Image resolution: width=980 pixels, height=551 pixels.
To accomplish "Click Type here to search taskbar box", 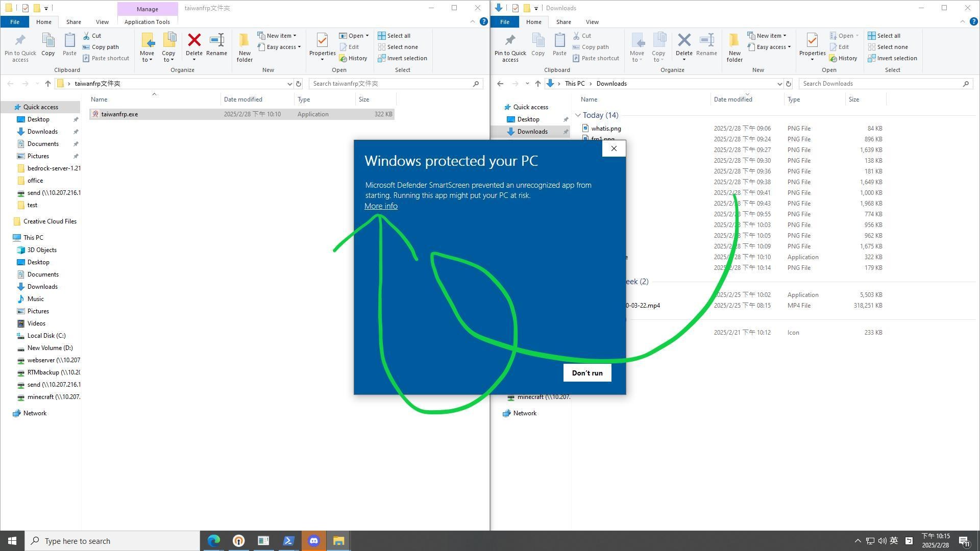I will click(x=112, y=541).
